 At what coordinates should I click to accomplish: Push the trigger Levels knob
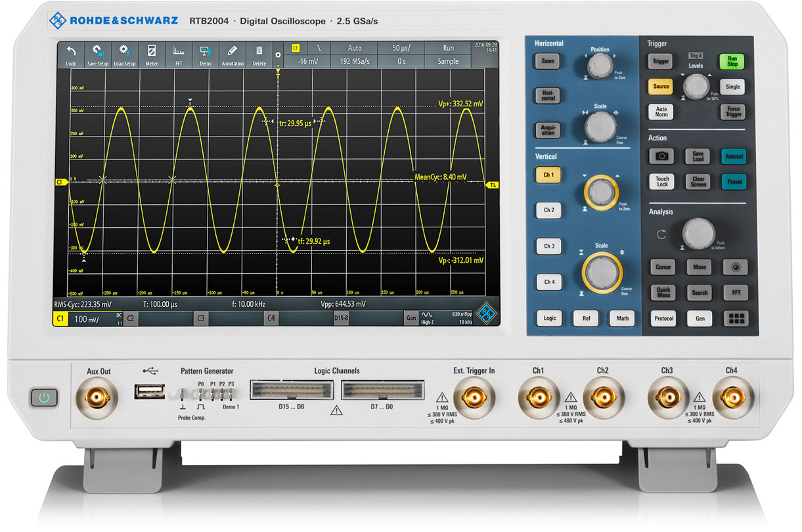click(696, 85)
